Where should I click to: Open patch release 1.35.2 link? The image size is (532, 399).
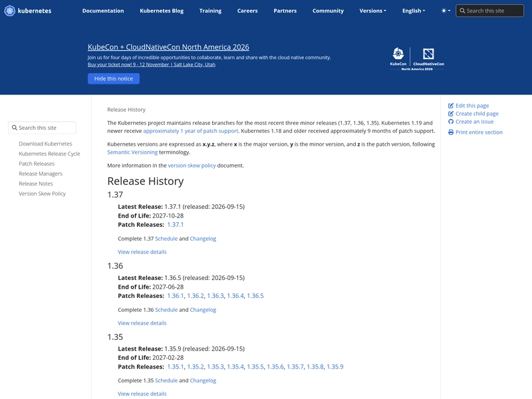point(196,367)
